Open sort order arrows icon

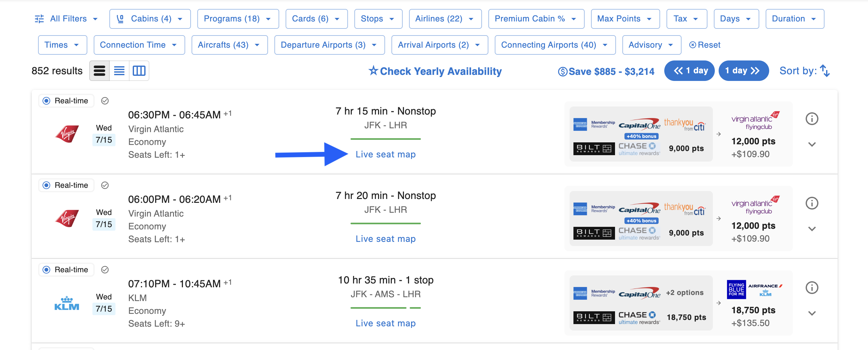click(x=825, y=71)
